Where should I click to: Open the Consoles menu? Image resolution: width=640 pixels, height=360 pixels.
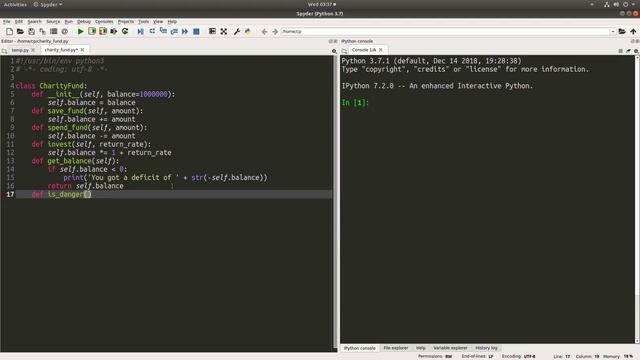[104, 21]
